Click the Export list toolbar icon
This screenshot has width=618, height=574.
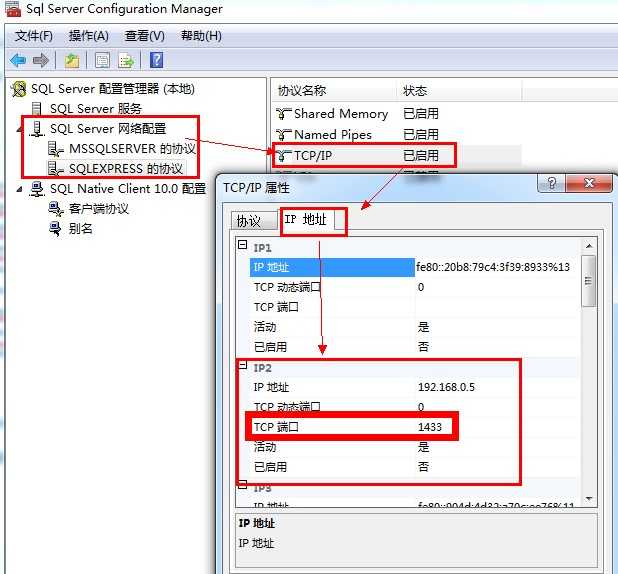coord(126,60)
